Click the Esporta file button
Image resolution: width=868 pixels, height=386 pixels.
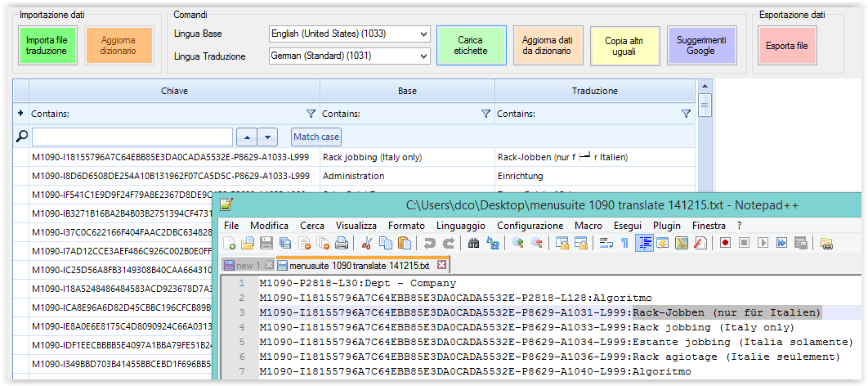pyautogui.click(x=787, y=46)
